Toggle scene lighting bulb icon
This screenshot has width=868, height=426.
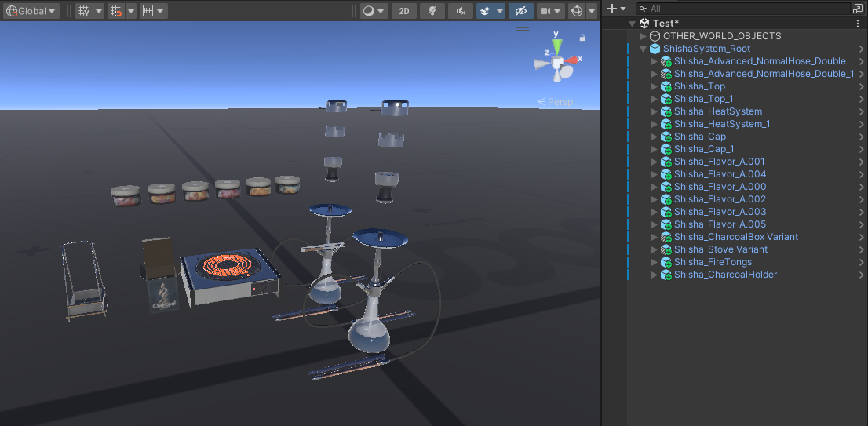[432, 10]
